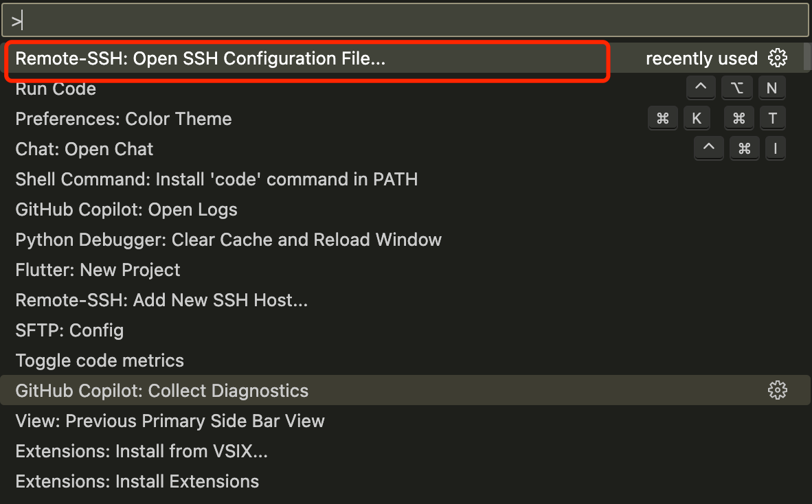
Task: Open keybinding gear for Remote-SSH configuration row
Action: 777,58
